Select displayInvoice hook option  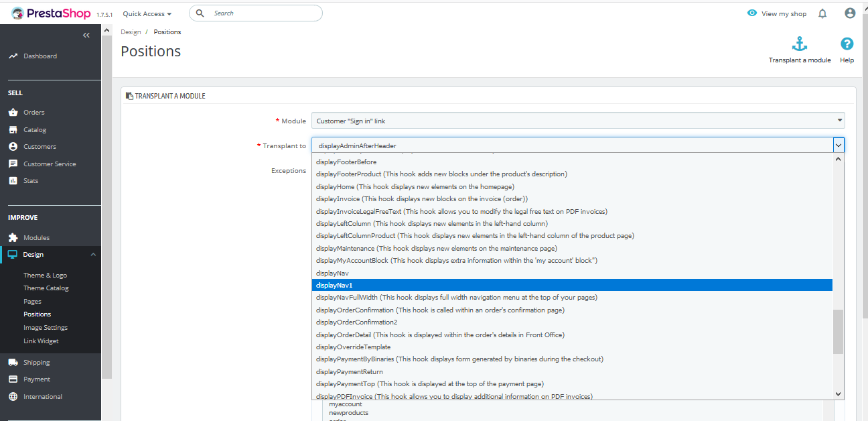click(x=572, y=199)
